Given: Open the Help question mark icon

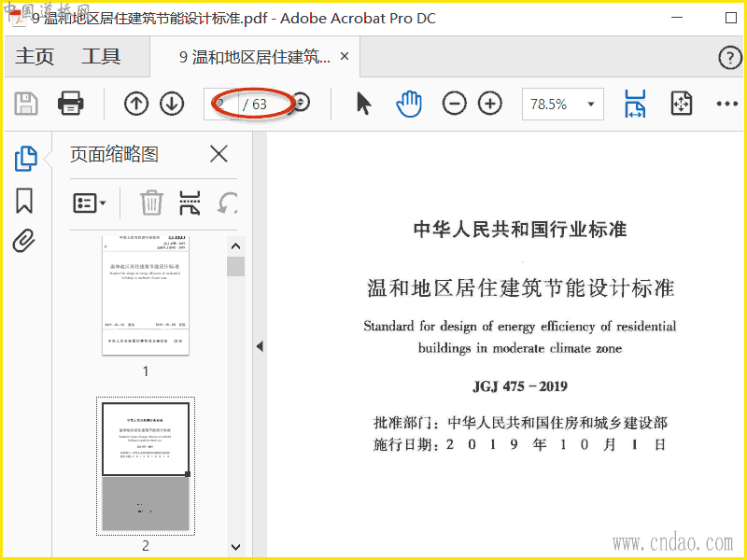Looking at the screenshot, I should click(729, 58).
